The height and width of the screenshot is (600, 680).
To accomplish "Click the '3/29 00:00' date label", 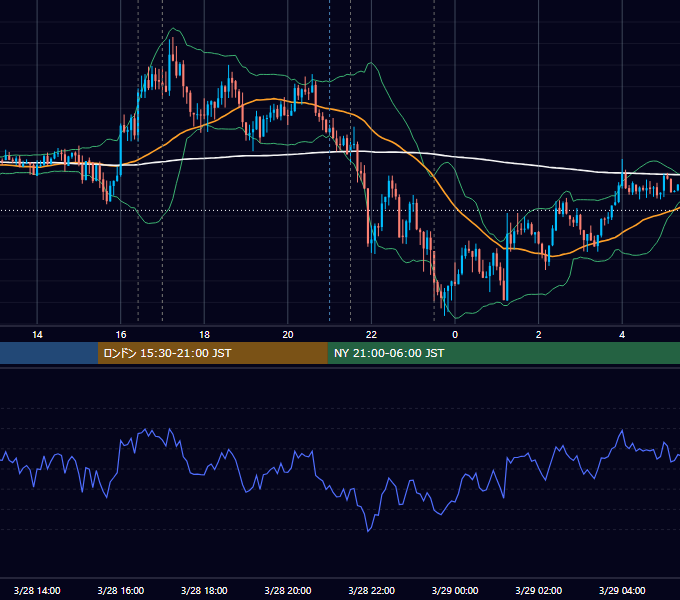I will coord(455,590).
